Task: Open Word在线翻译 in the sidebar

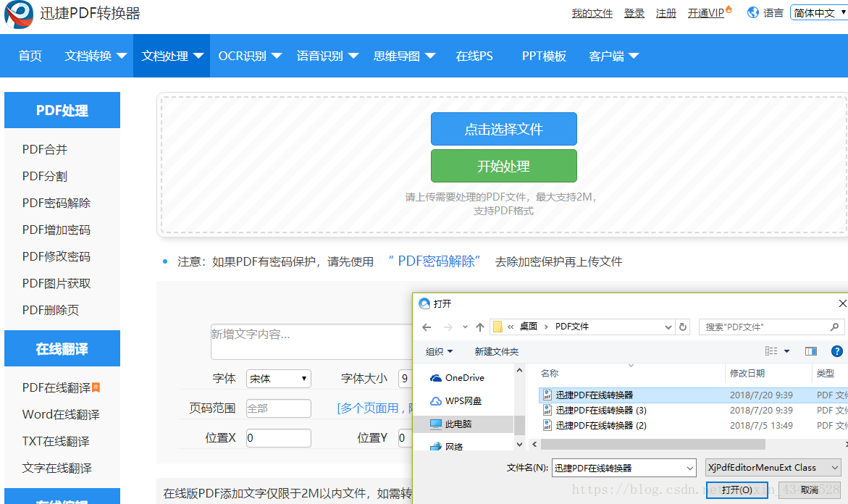Action: pyautogui.click(x=61, y=414)
